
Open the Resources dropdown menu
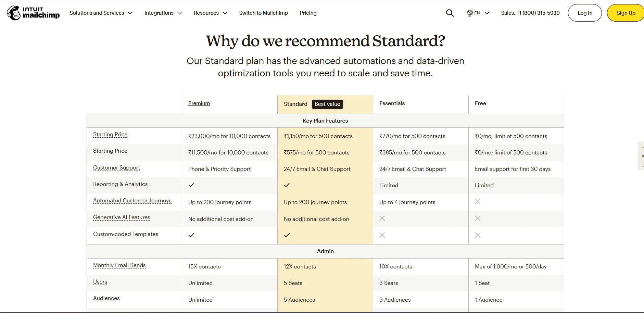pyautogui.click(x=211, y=13)
